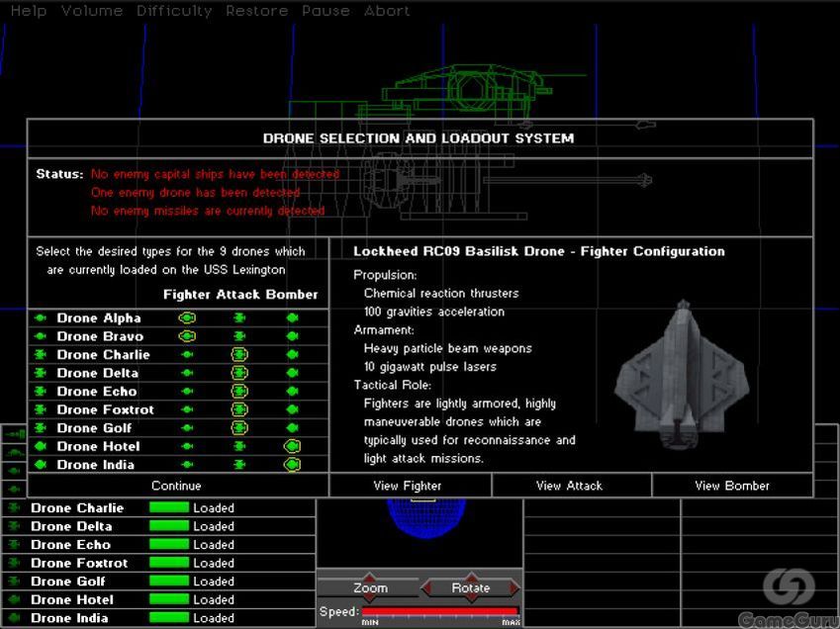Adjust the red Speed slider bar

[x=440, y=611]
